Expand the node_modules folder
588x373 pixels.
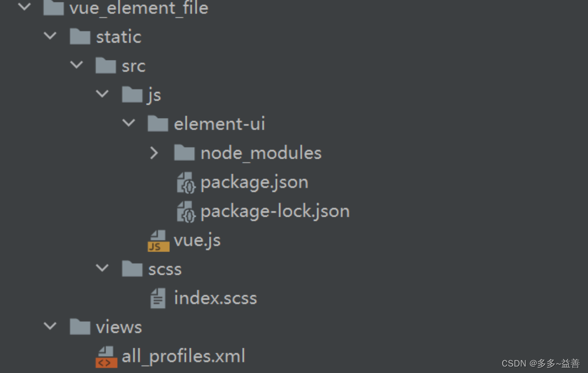pos(154,152)
